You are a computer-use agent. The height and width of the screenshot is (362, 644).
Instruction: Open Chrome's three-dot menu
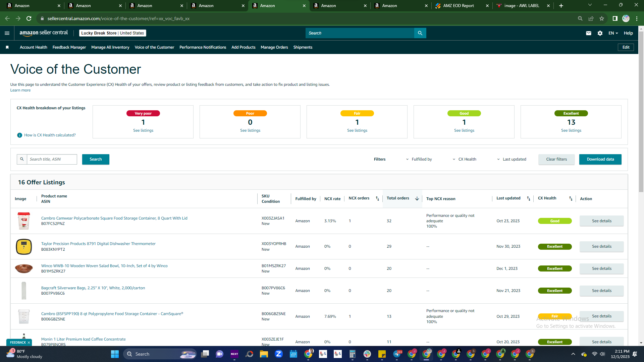637,18
